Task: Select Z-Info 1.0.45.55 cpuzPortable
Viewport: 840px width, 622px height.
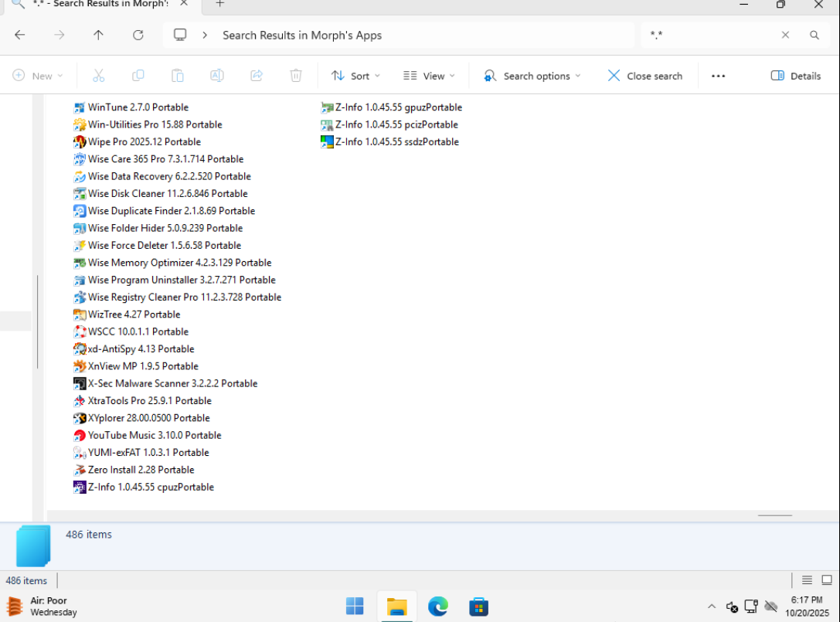Action: pos(151,487)
